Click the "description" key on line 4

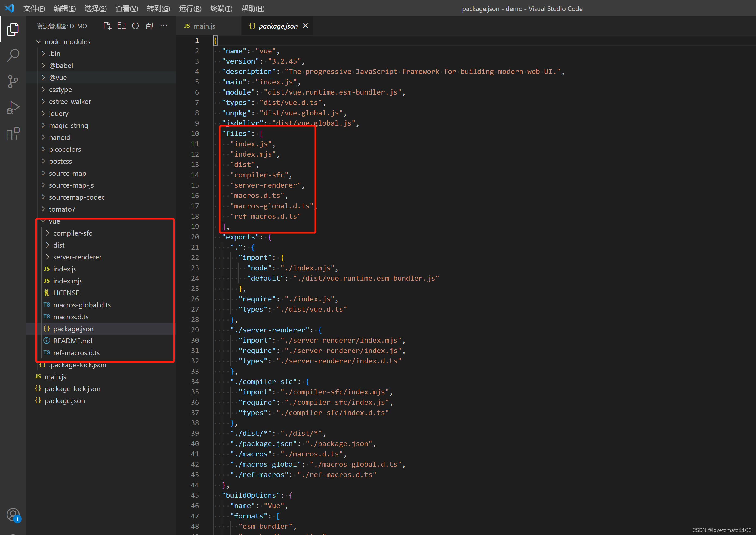(x=249, y=72)
